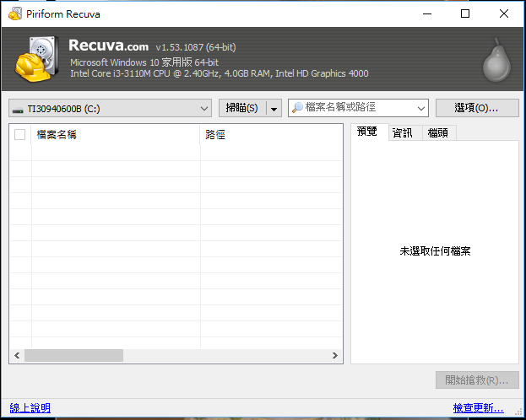526x420 pixels.
Task: Minimize the Piriform Recuva window
Action: [x=427, y=13]
